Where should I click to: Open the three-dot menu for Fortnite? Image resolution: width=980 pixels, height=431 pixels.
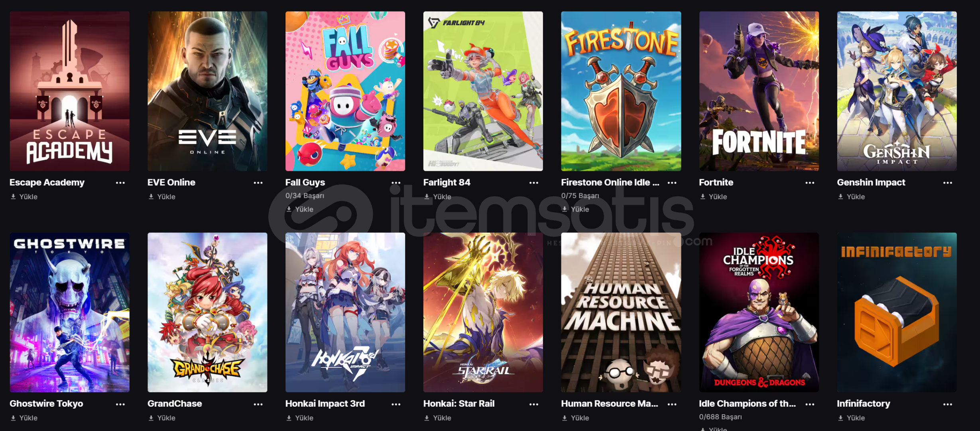point(810,183)
